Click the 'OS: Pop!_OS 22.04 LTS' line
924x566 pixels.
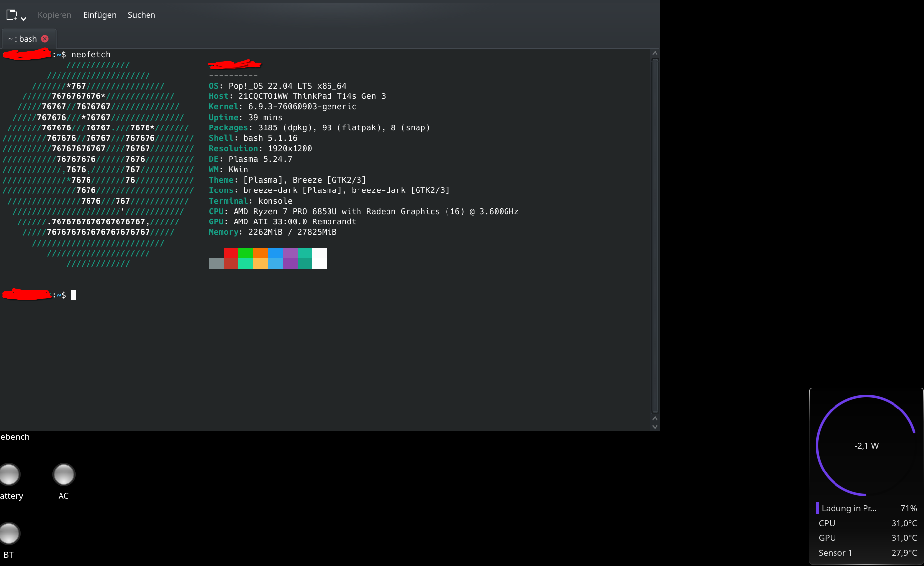[277, 86]
